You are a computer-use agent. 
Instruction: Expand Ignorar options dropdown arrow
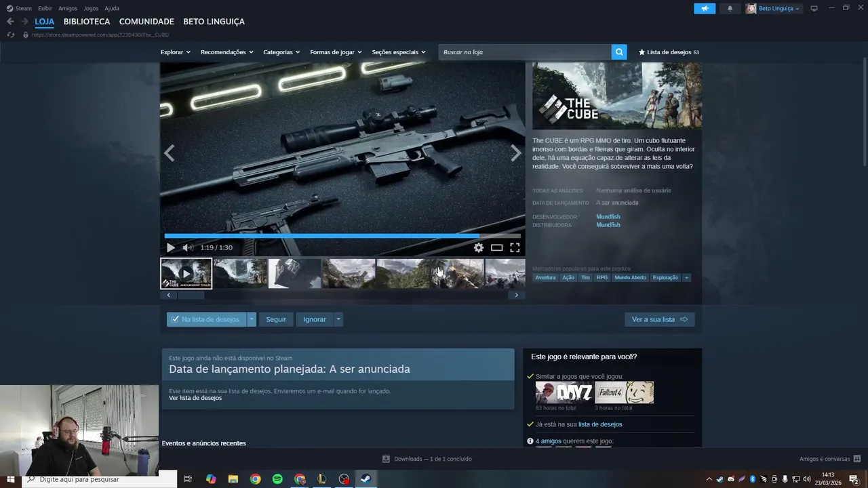point(338,319)
